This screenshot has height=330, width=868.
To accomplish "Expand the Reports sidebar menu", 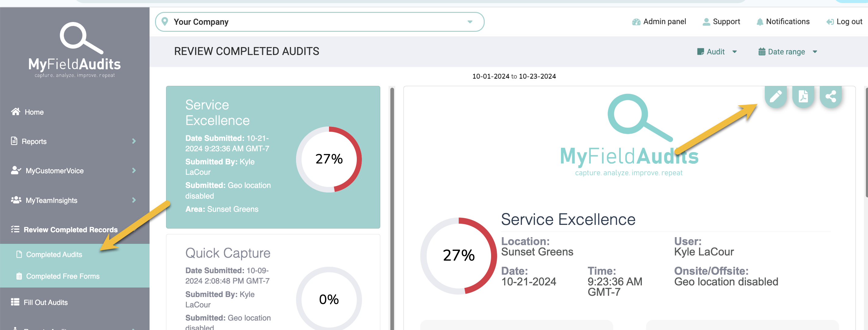I will 34,141.
